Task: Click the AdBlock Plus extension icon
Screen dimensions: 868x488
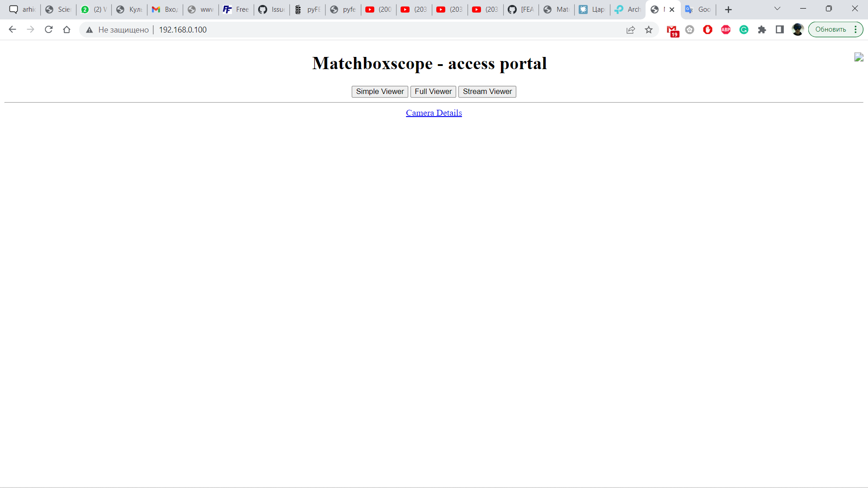Action: (x=726, y=30)
